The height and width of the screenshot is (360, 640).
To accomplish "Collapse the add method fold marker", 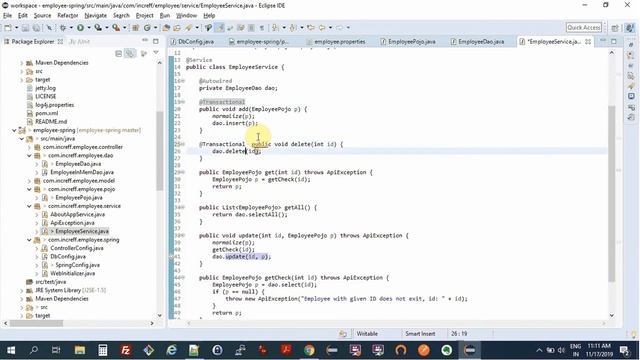I will tap(183, 102).
